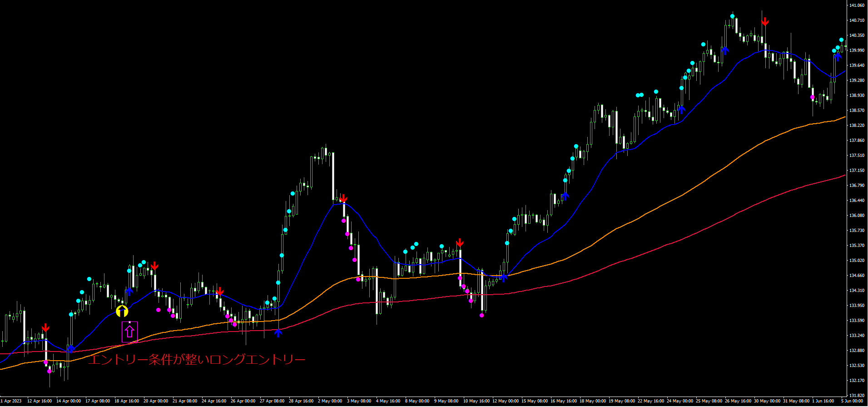Select the magenta boxed up-arrow signal

point(129,332)
